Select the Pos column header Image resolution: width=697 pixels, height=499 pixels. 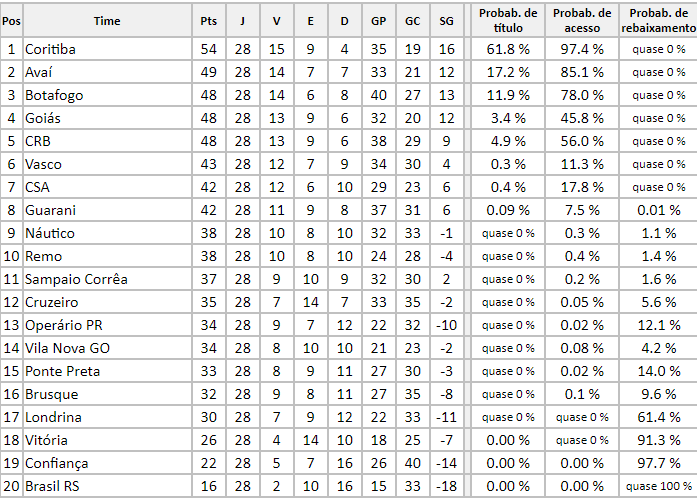pos(11,20)
